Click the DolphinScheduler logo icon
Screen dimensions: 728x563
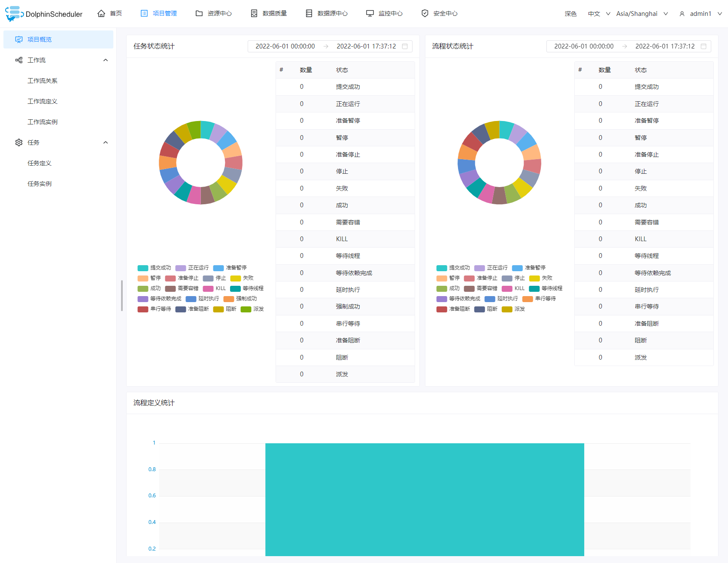[x=15, y=14]
